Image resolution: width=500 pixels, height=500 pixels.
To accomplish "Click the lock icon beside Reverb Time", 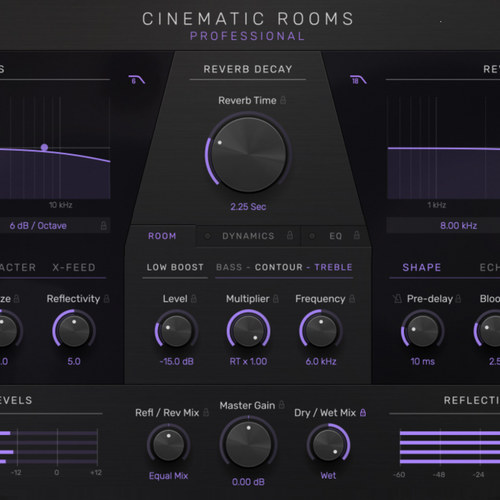I will pos(283,100).
